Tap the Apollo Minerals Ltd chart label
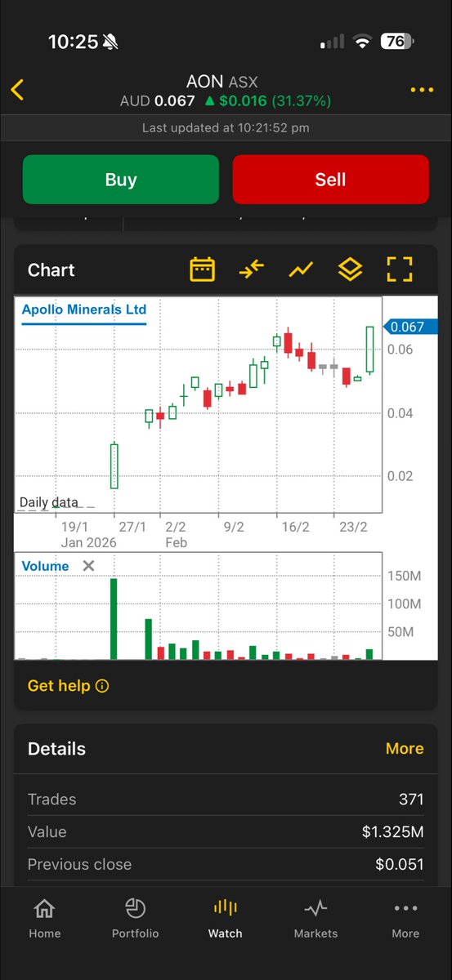This screenshot has height=980, width=452. [x=84, y=310]
